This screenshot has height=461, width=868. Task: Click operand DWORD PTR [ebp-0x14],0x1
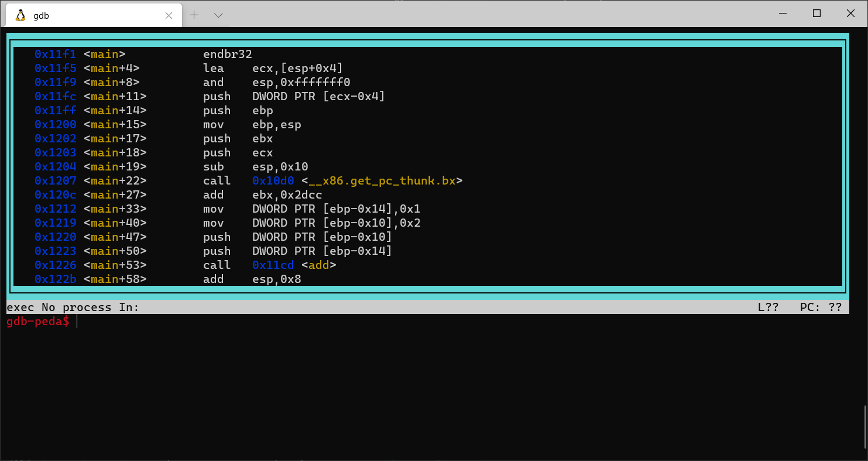[x=337, y=209]
